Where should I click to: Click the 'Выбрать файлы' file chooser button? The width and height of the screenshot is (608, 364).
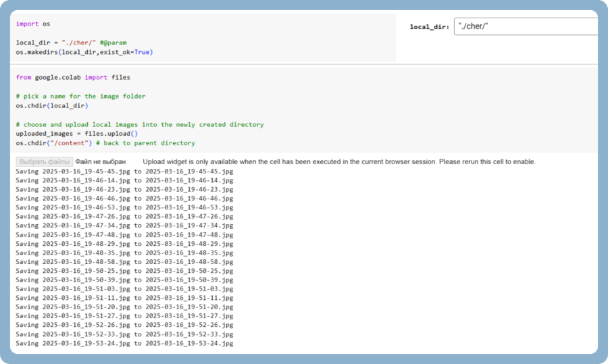click(x=44, y=162)
